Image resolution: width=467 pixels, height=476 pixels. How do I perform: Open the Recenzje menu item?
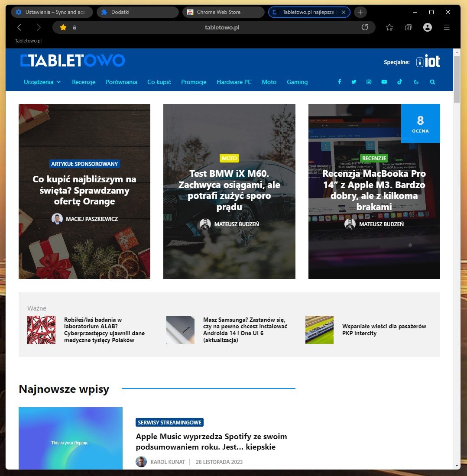(84, 82)
